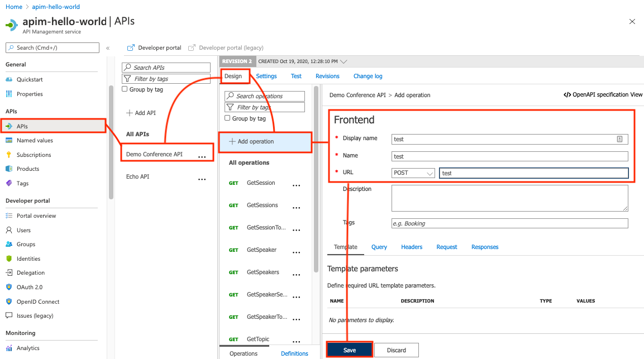Viewport: 644px width, 359px height.
Task: Select the Query parameters tab
Action: tap(379, 247)
